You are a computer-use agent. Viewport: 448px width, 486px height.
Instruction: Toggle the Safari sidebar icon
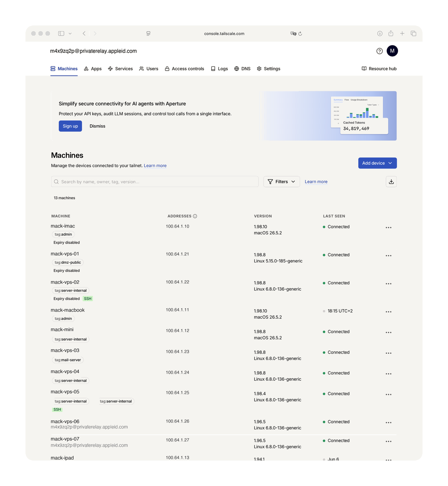click(61, 33)
